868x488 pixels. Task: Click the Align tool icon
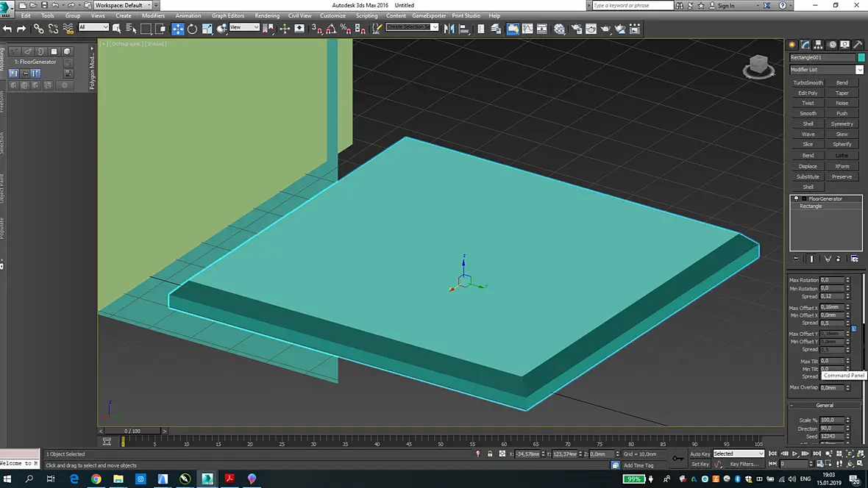[464, 29]
